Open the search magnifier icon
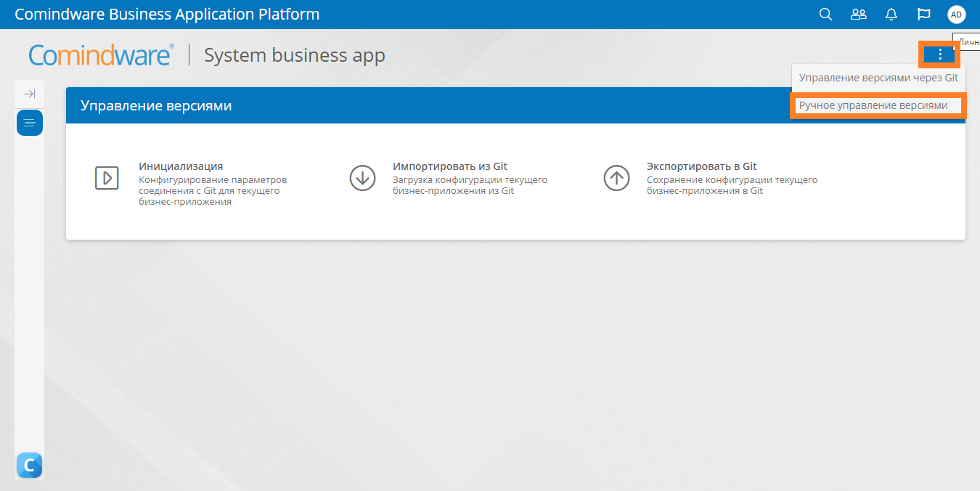 coord(825,15)
